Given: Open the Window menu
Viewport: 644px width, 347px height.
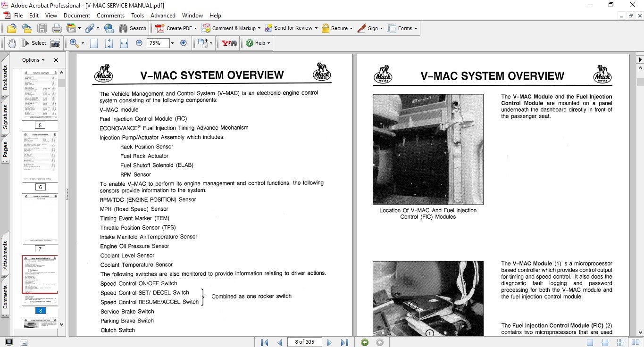Looking at the screenshot, I should coord(192,16).
